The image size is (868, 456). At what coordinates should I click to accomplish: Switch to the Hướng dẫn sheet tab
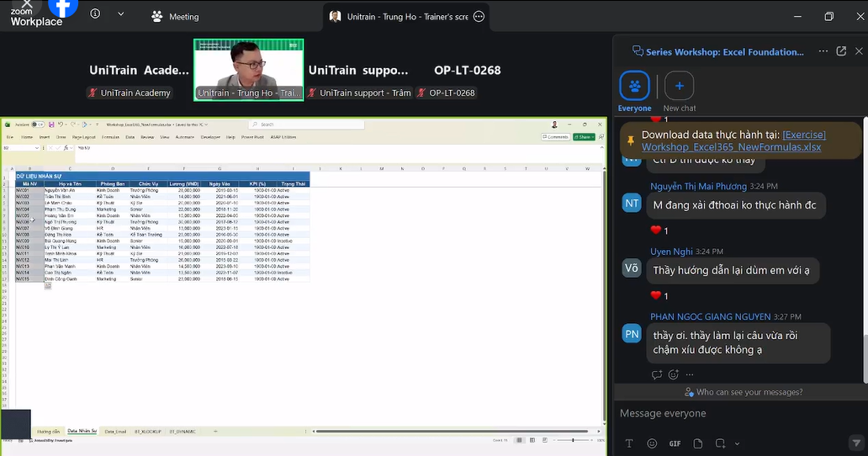tap(48, 431)
